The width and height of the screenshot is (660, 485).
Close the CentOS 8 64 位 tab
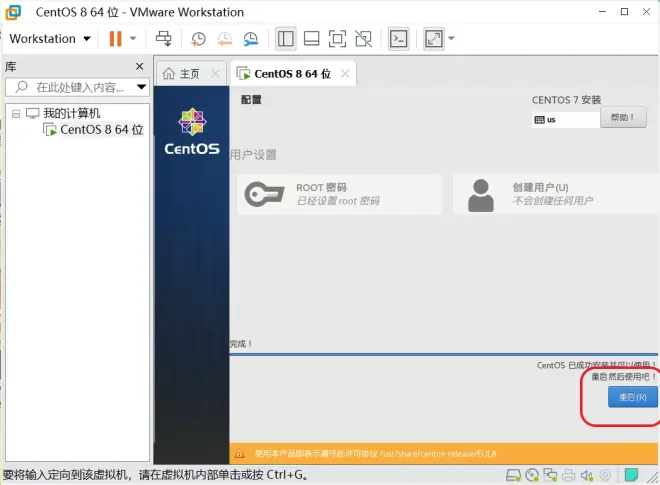point(345,74)
